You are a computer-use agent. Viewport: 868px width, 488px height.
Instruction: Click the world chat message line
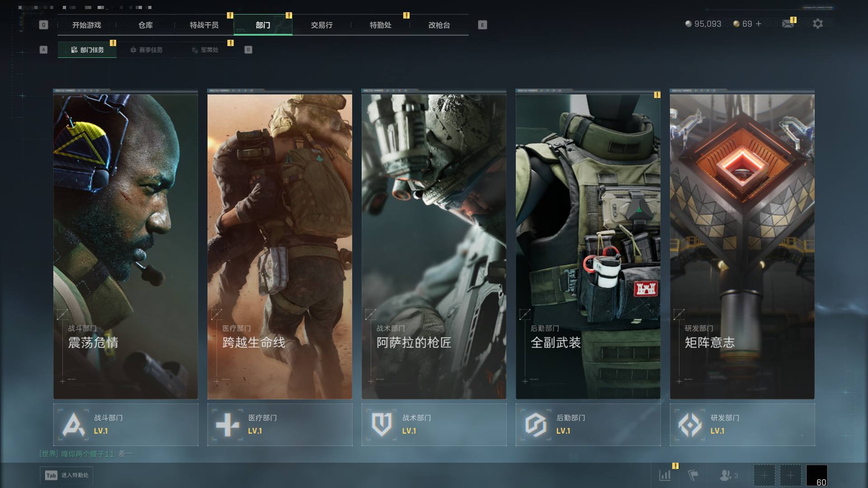[86, 454]
